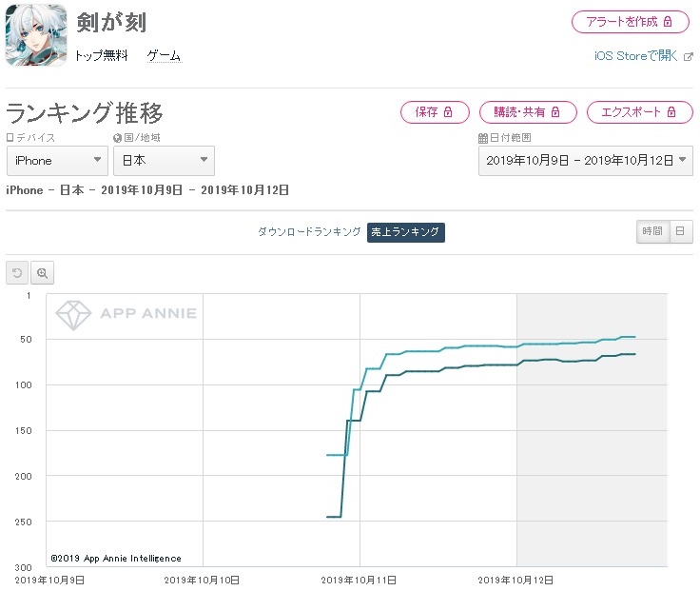Click the chart reset zoom icon
This screenshot has height=591, width=700.
pos(17,272)
